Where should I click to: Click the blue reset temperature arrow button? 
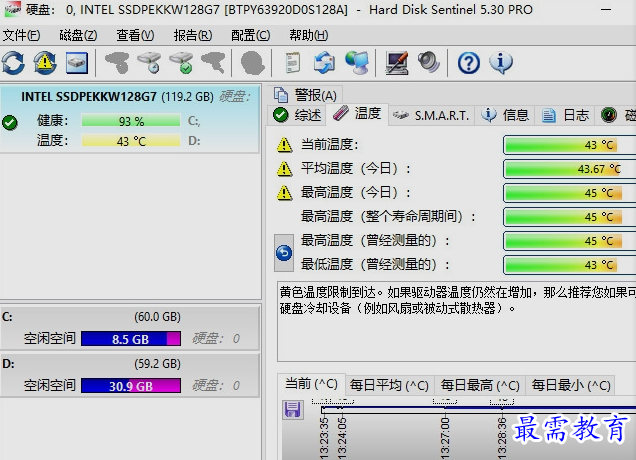point(284,253)
